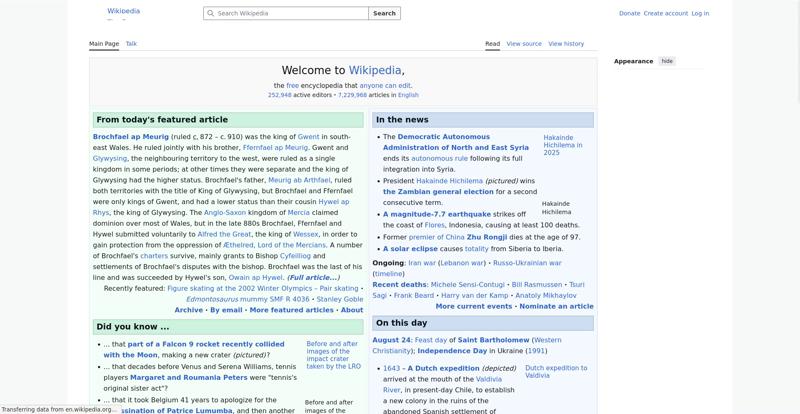Image resolution: width=800 pixels, height=414 pixels.
Task: Select the Main Page tab
Action: (x=104, y=44)
